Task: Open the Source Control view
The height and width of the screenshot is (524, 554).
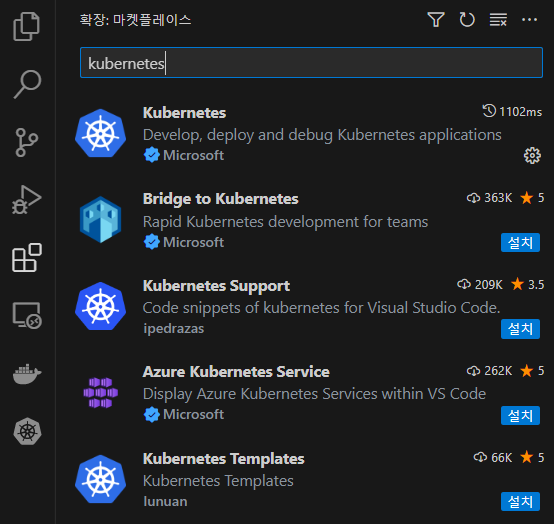Action: [x=26, y=142]
